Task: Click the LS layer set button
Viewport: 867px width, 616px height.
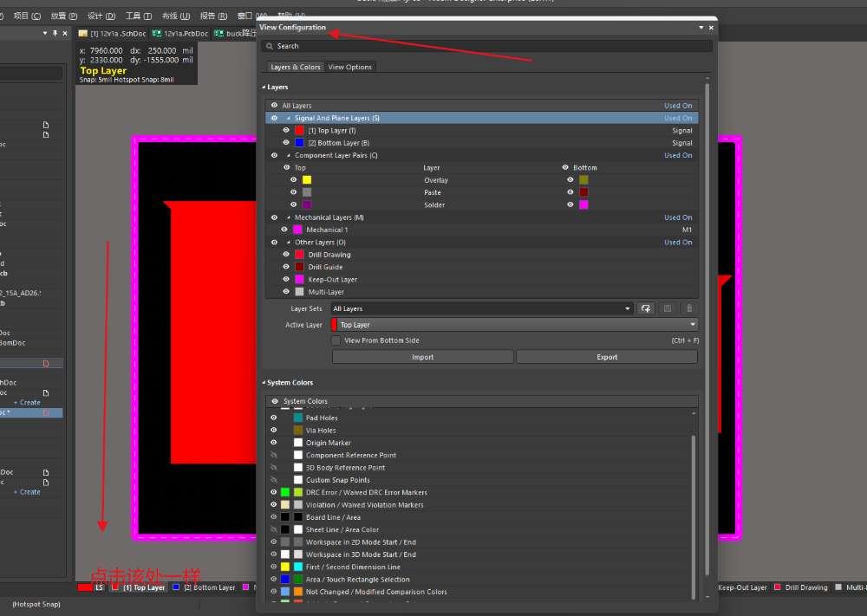Action: point(99,587)
